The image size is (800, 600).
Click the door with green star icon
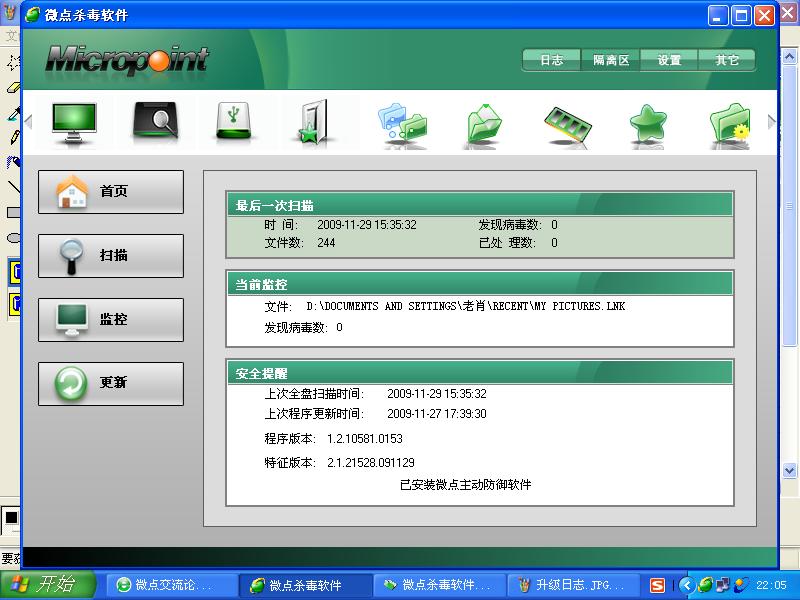(x=312, y=122)
